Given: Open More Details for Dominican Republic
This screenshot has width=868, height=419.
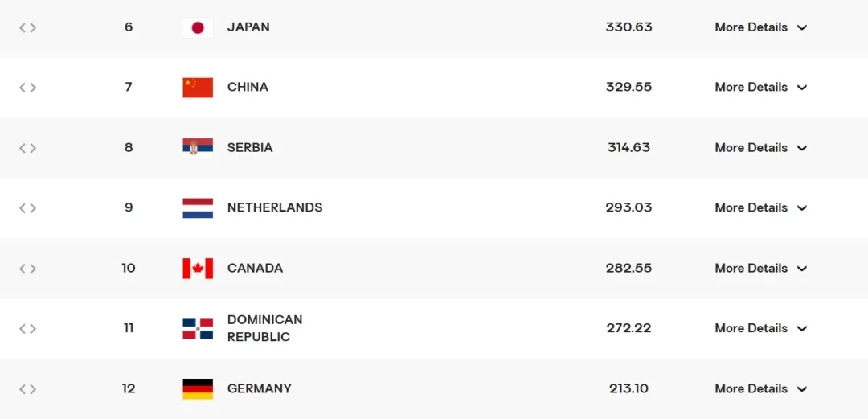Looking at the screenshot, I should click(760, 328).
